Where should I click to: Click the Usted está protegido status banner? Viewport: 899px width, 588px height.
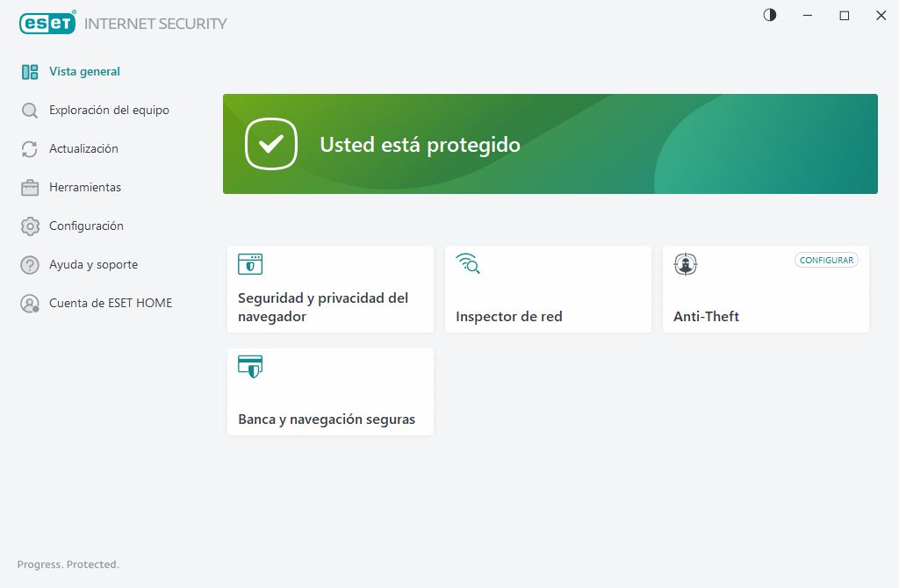click(x=550, y=143)
